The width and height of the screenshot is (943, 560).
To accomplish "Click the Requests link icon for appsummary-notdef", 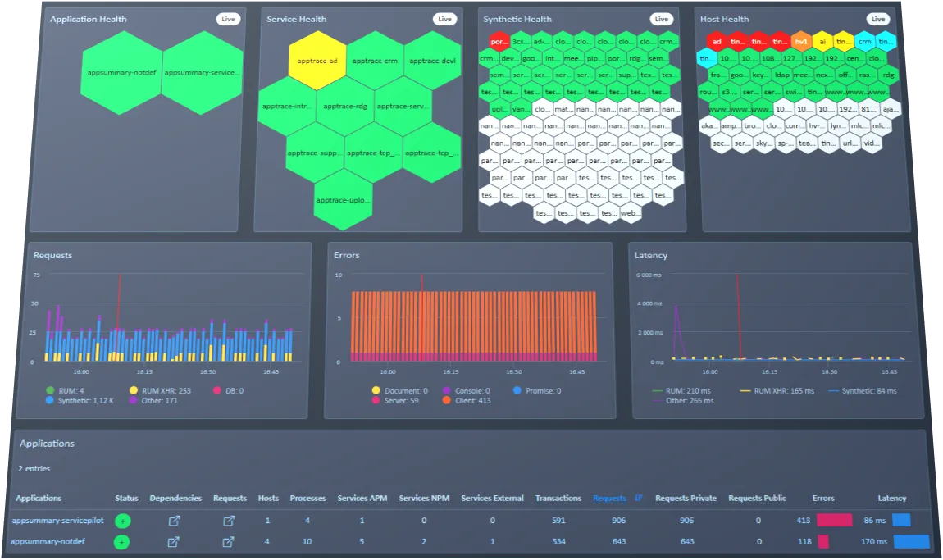I will pos(229,541).
